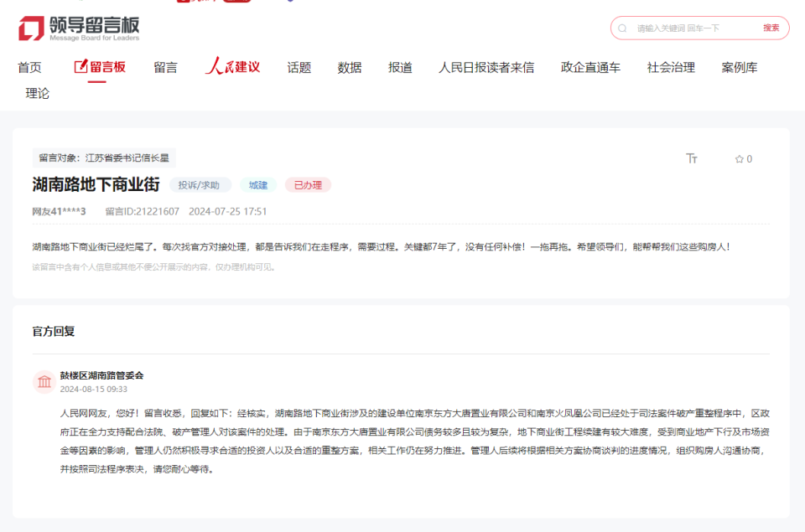805x532 pixels.
Task: Go to the 案例库 section
Action: [740, 67]
